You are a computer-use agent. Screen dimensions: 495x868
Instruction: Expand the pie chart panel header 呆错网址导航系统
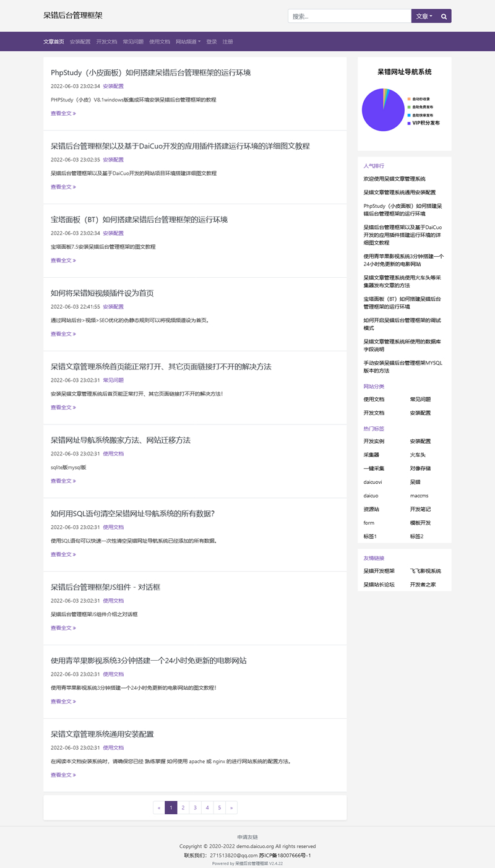[404, 72]
